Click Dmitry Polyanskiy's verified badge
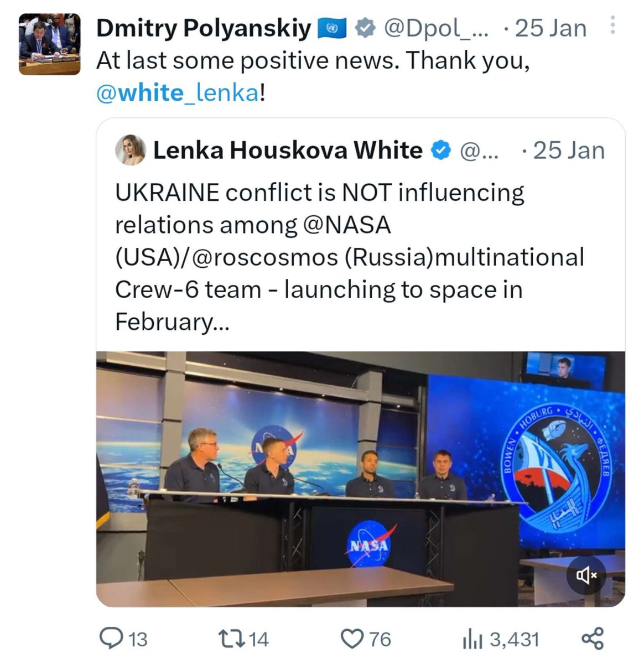 point(365,28)
